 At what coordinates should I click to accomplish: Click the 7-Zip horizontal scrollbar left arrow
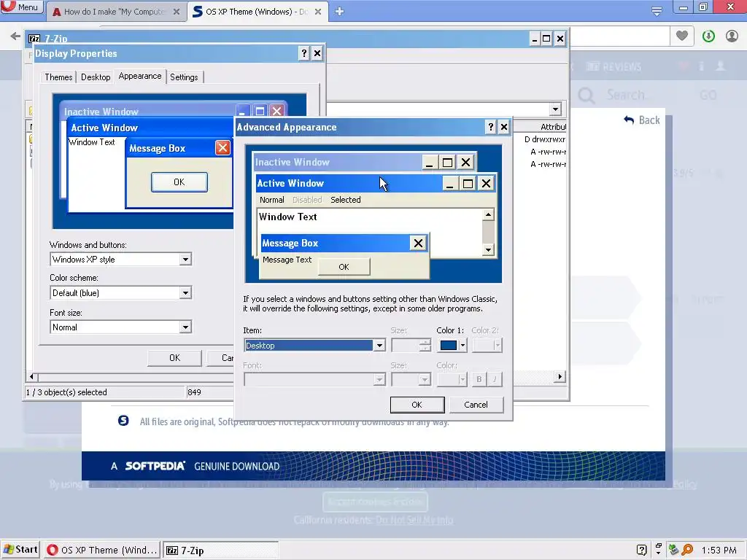(x=31, y=377)
